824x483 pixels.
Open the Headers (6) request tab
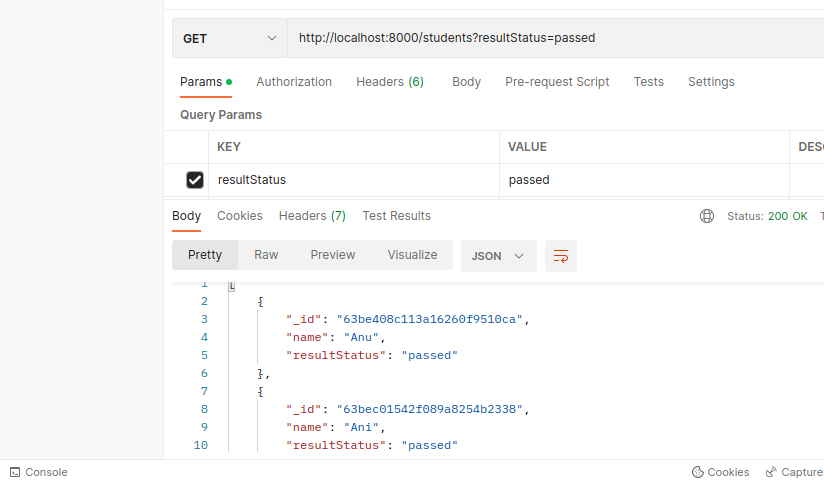click(390, 82)
